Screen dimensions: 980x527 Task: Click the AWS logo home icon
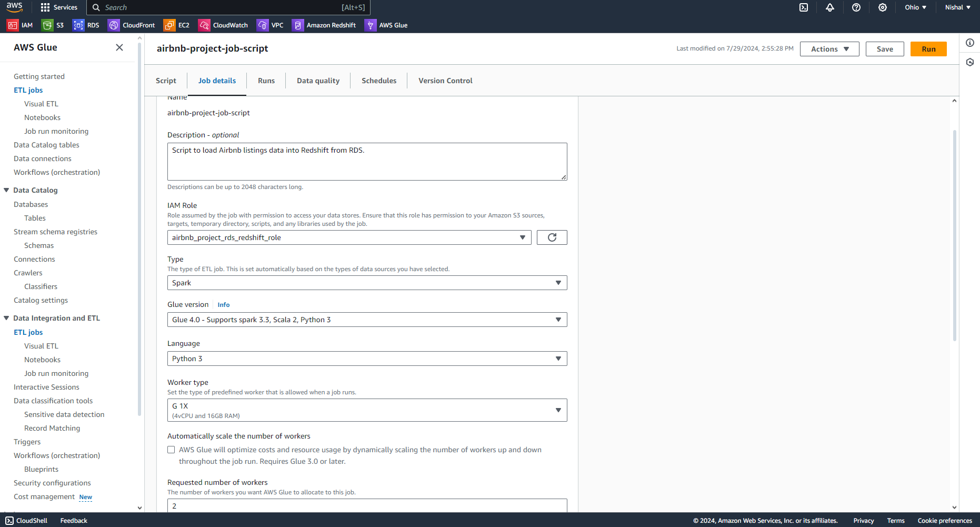point(14,7)
